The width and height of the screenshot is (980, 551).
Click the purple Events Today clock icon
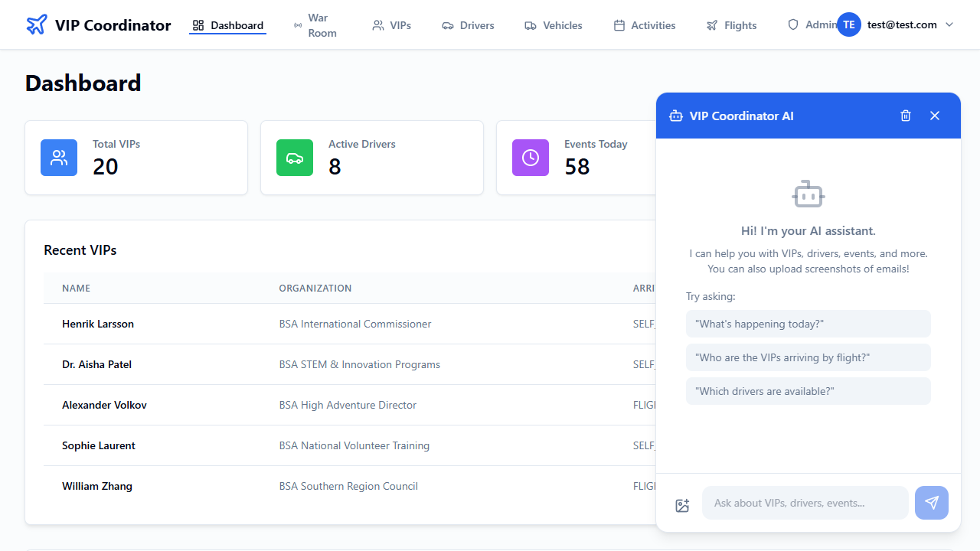coord(531,158)
